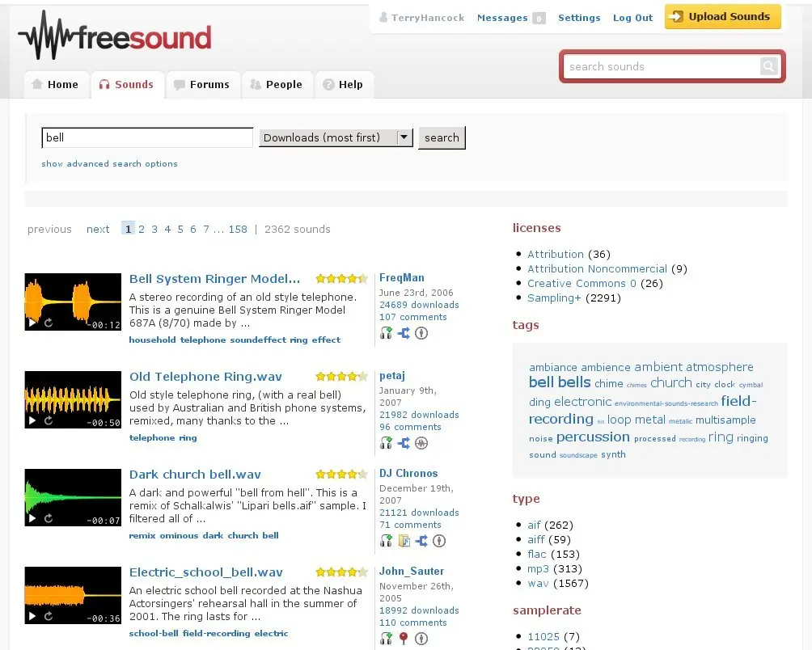Show advanced search options
The image size is (812, 650).
tap(109, 163)
